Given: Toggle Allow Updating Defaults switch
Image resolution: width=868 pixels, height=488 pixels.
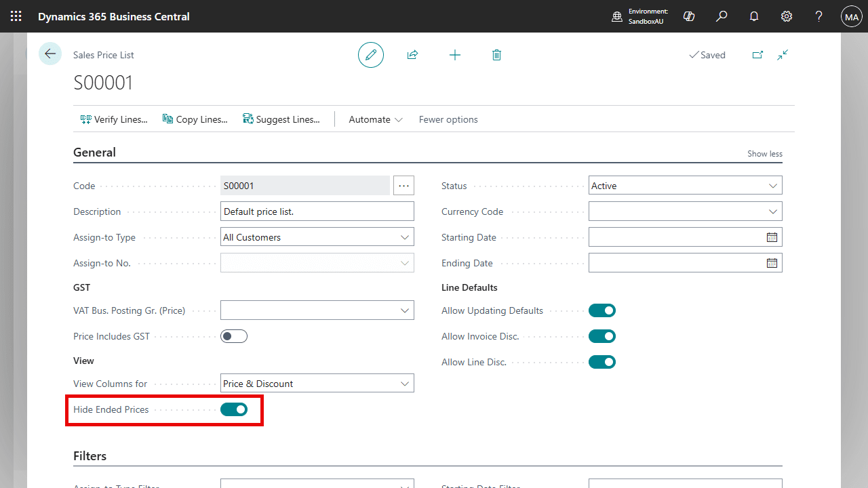Looking at the screenshot, I should (602, 310).
